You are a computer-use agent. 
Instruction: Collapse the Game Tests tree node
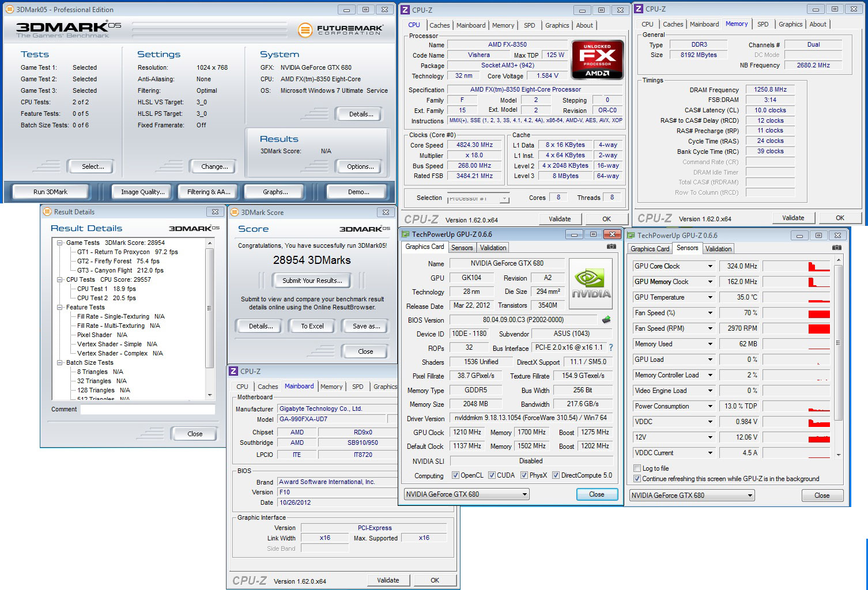(x=60, y=243)
